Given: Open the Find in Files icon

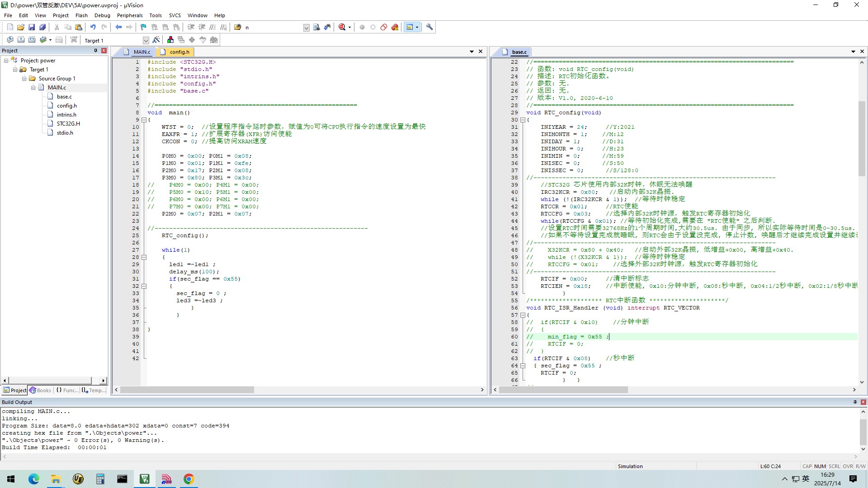Looking at the screenshot, I should point(237,27).
